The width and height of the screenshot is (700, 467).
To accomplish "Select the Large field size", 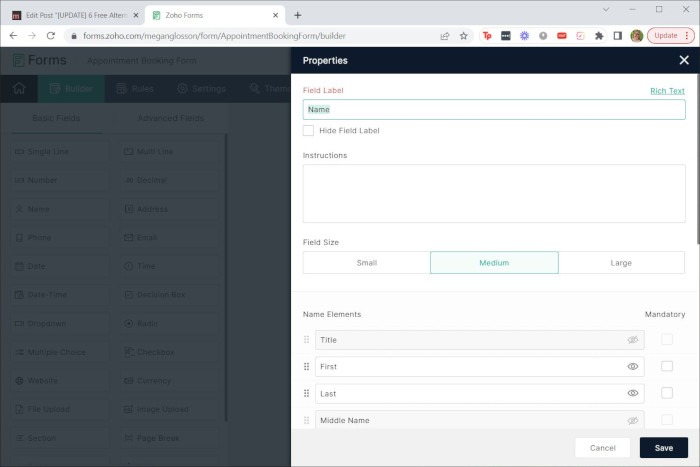I will [621, 263].
